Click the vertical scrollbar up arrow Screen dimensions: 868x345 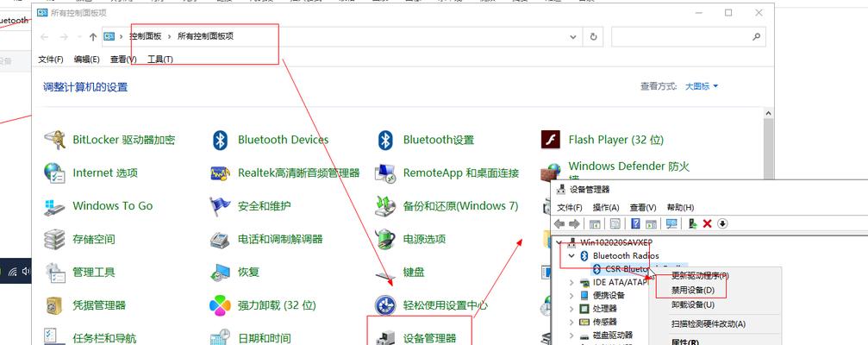coord(768,114)
